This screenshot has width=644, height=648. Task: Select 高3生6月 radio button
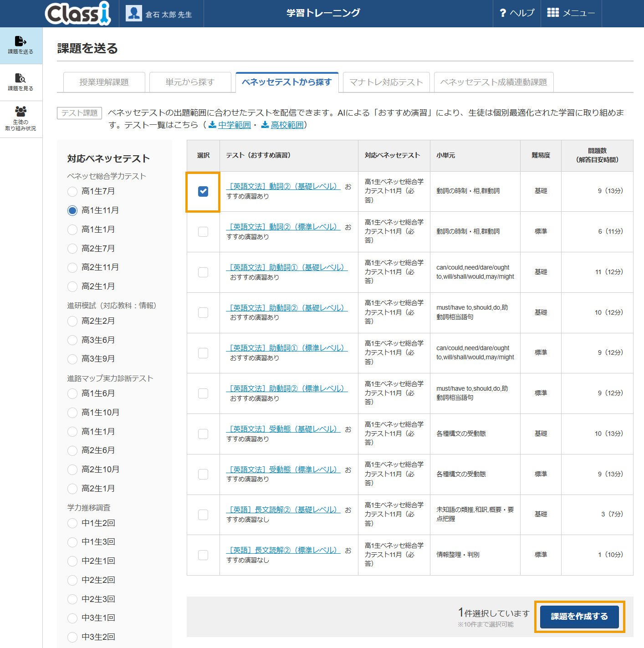tap(72, 340)
